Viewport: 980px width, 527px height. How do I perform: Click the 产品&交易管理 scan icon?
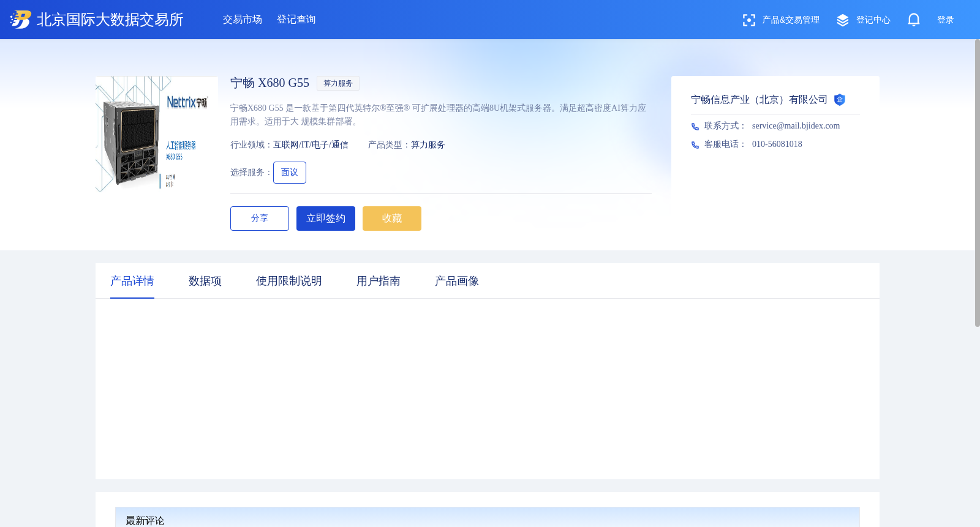748,20
